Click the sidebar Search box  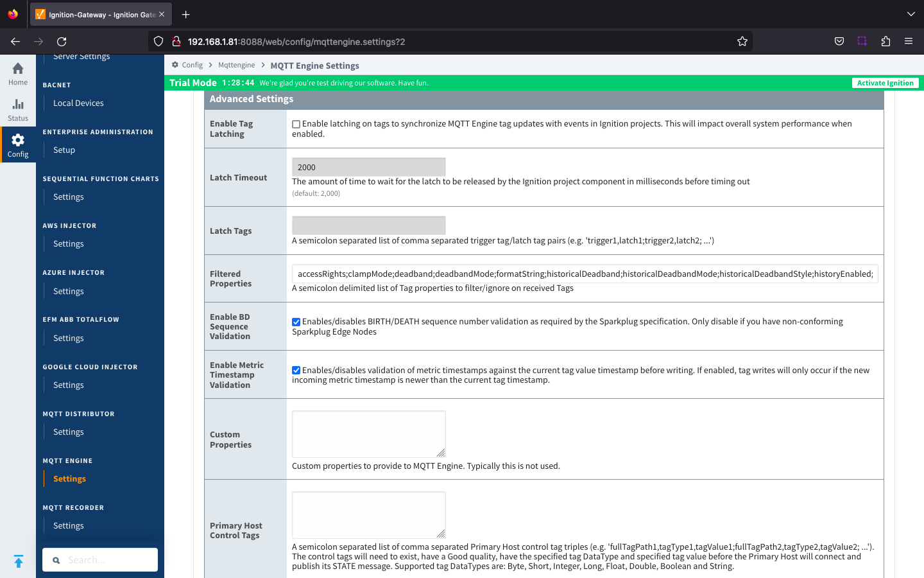pos(100,560)
